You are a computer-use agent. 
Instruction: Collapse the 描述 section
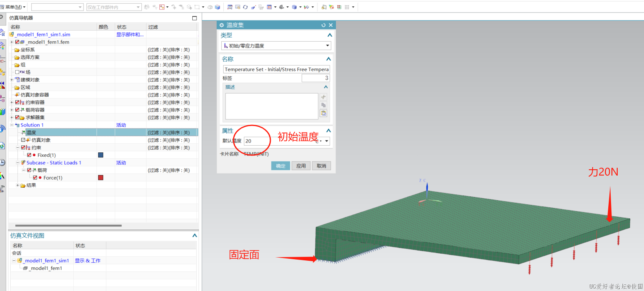(x=326, y=87)
